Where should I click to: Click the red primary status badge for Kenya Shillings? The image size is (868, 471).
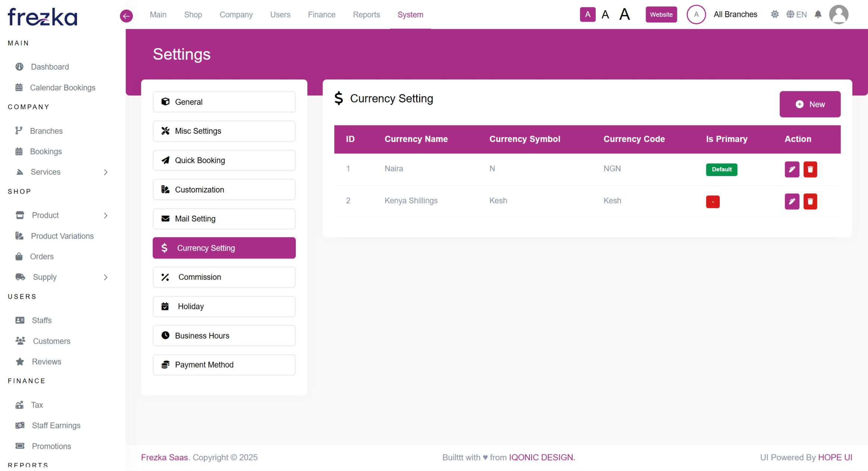(712, 201)
